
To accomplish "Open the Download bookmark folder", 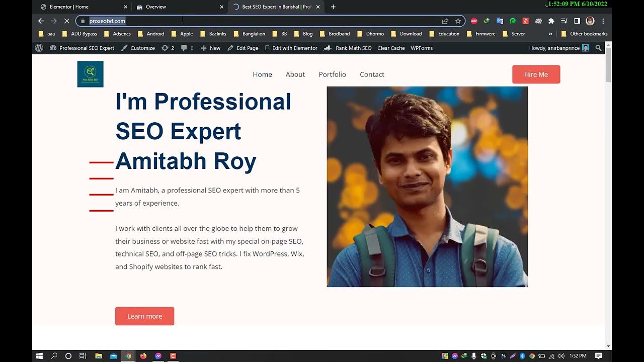I will tap(406, 34).
